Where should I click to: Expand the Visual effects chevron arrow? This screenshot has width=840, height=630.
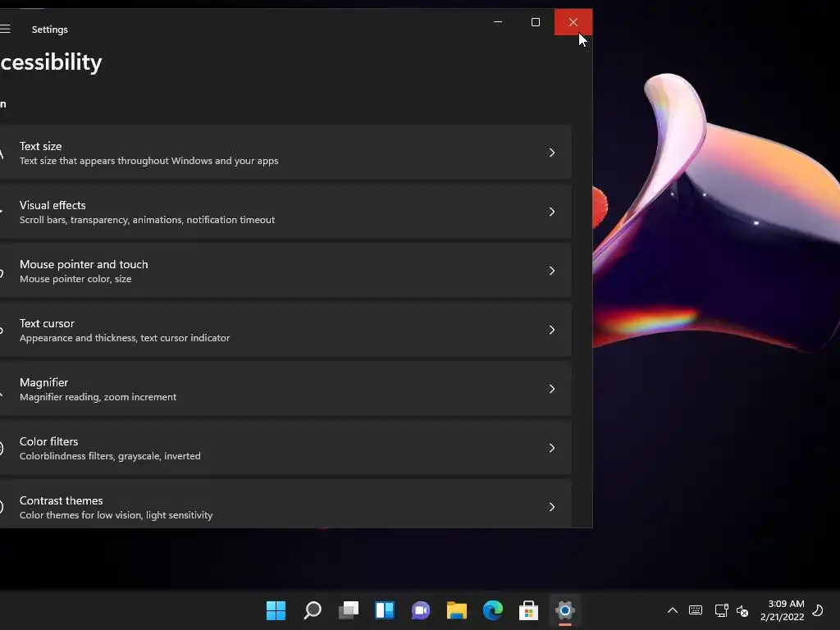[552, 212]
